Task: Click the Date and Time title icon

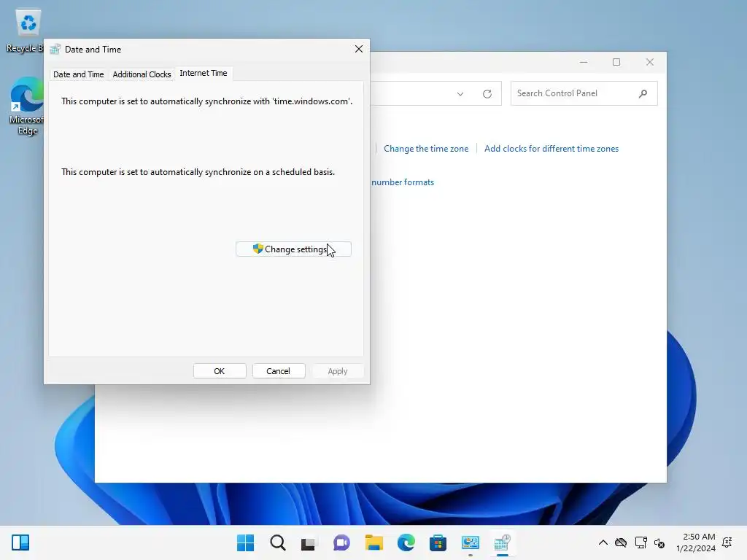Action: pyautogui.click(x=55, y=49)
